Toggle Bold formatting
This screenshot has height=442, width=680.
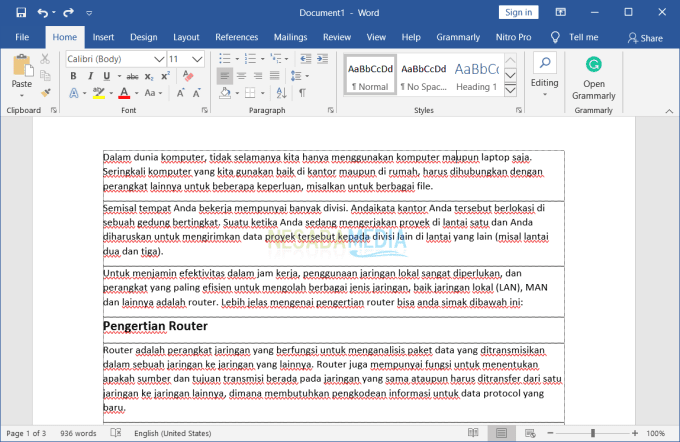(x=73, y=76)
